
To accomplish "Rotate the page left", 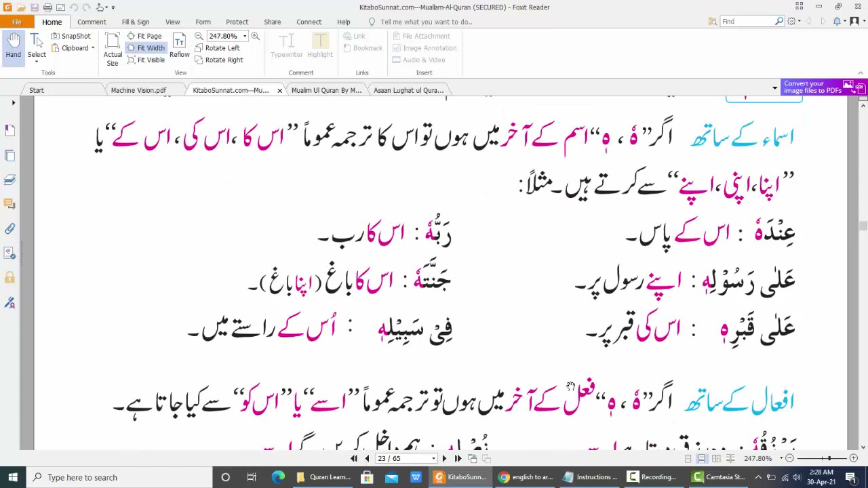I will 217,48.
